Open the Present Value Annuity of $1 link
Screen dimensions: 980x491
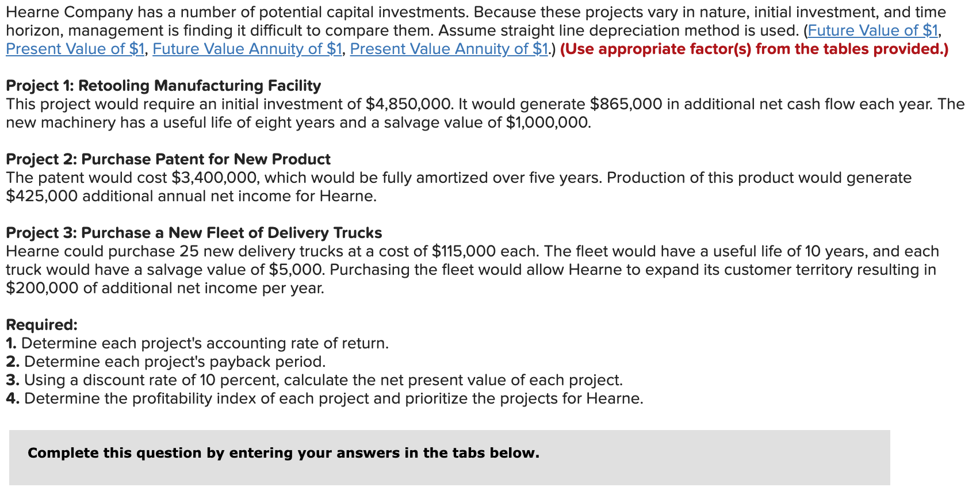[449, 49]
